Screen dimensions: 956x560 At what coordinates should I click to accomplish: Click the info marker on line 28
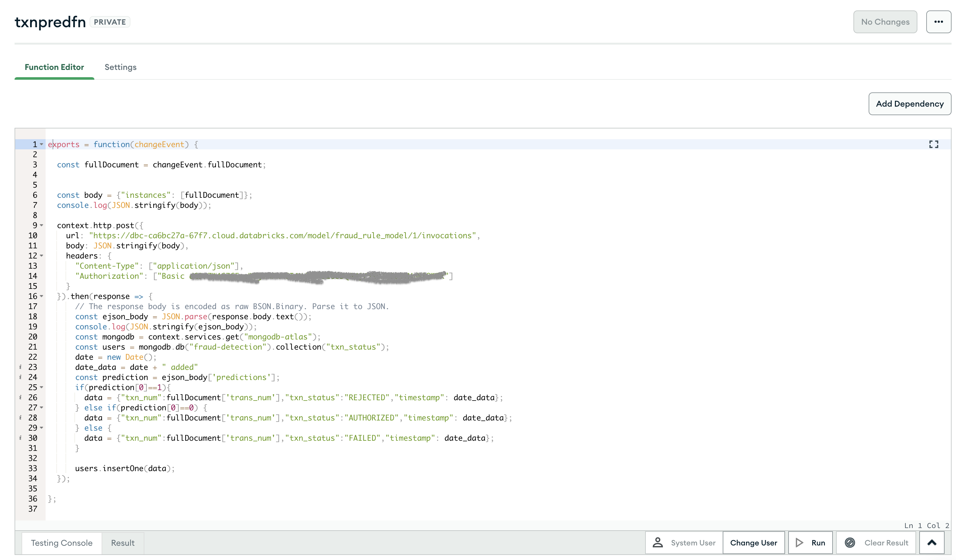tap(21, 418)
